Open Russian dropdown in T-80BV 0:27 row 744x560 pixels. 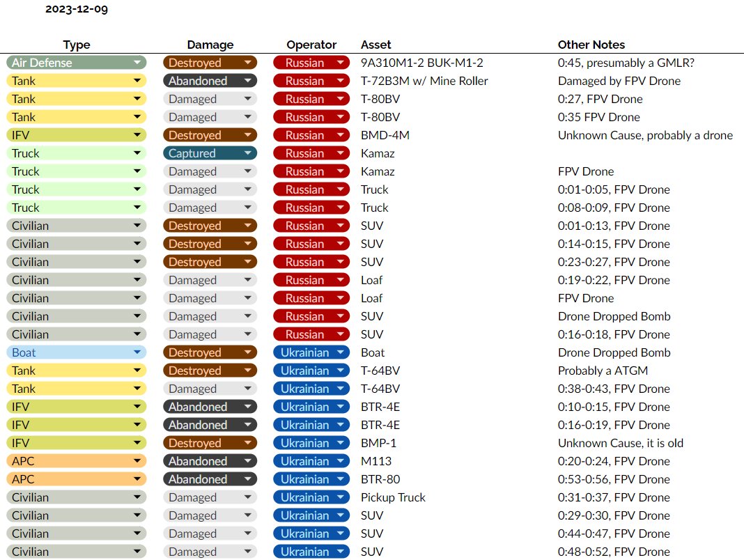tap(311, 99)
